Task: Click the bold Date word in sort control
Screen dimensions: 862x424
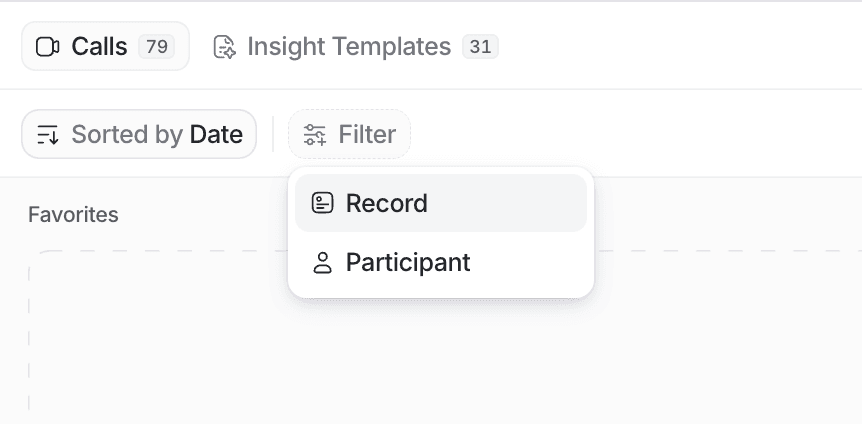Action: [216, 134]
